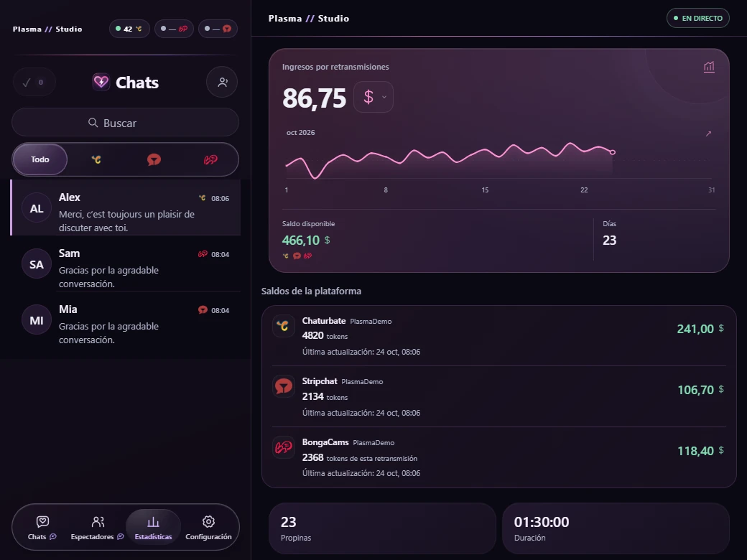Click the revenue total 86,75
This screenshot has width=747, height=560.
(315, 98)
